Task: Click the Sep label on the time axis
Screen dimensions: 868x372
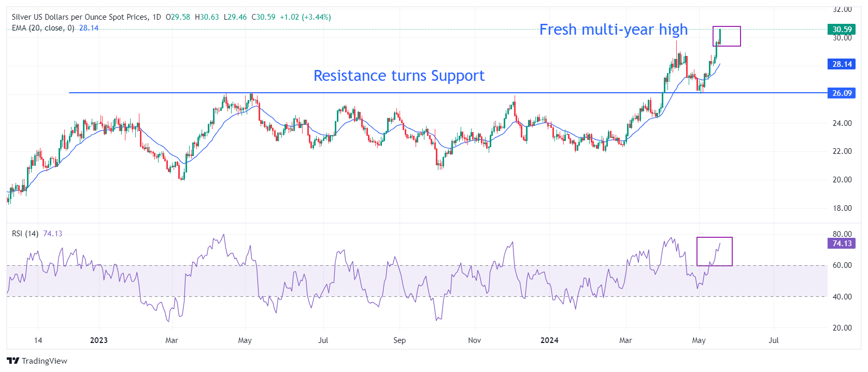Action: (x=399, y=340)
